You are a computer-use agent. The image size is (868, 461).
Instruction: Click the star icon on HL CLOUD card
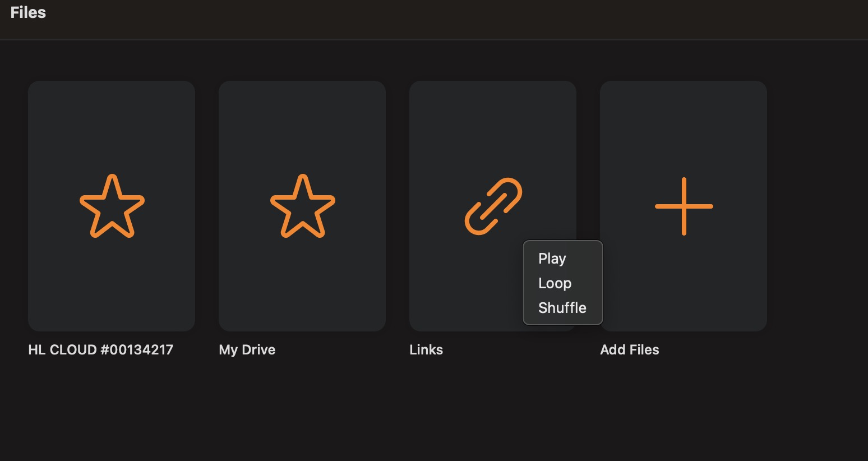112,206
